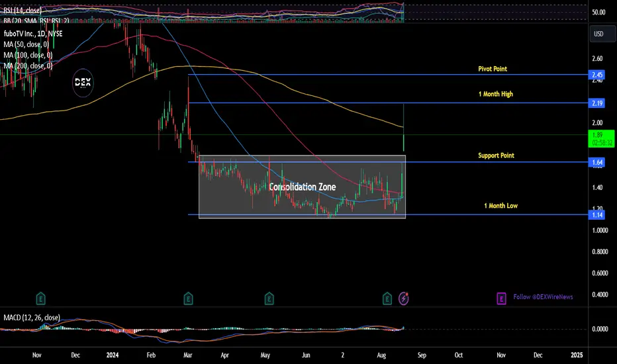Click the 0.0000 value on the MACD scale
617x364 pixels.
click(x=600, y=329)
